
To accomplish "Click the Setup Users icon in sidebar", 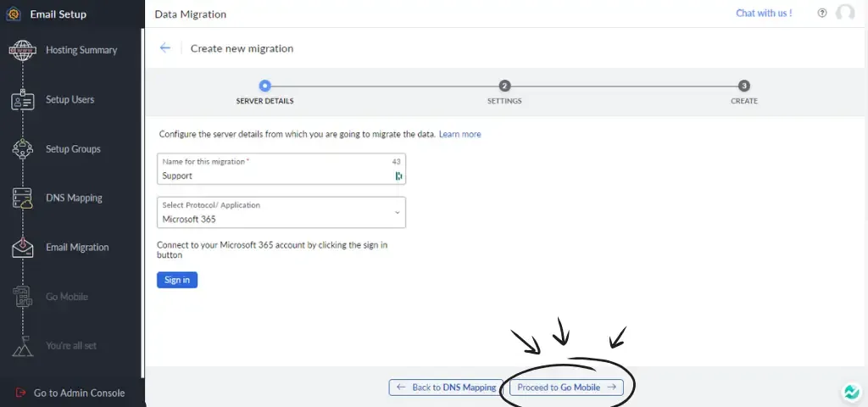I will point(22,100).
